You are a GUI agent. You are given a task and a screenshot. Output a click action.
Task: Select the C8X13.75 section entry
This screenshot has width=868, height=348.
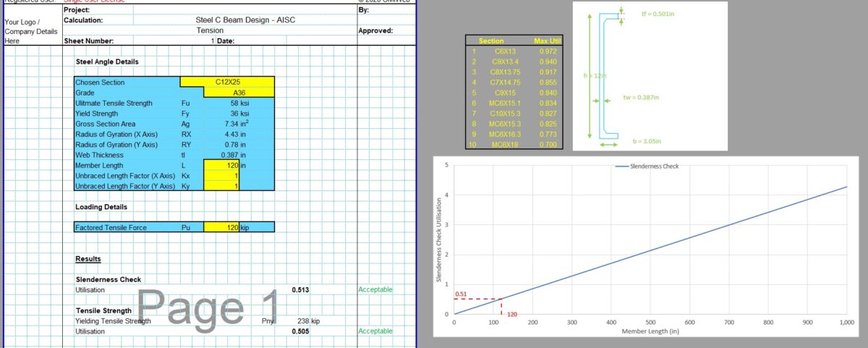click(504, 72)
